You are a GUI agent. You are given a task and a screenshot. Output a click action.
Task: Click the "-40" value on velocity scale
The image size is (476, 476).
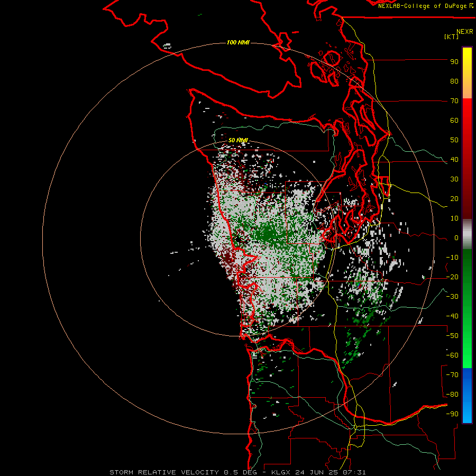452,316
